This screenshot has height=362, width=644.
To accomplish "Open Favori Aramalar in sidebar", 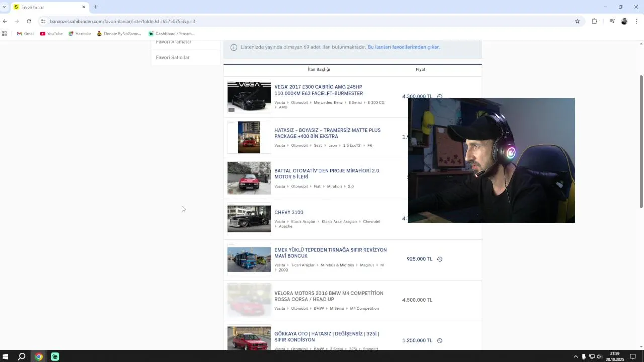I will tap(174, 42).
